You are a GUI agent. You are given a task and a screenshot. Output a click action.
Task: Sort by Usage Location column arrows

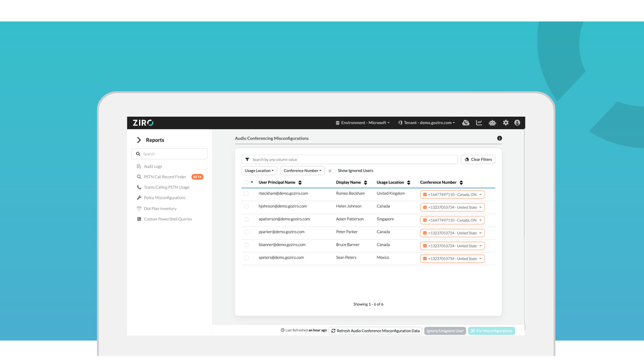[x=409, y=183]
